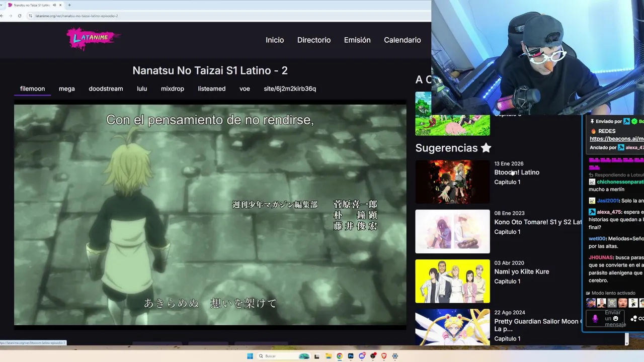
Task: Reload the current page
Action: 20,16
